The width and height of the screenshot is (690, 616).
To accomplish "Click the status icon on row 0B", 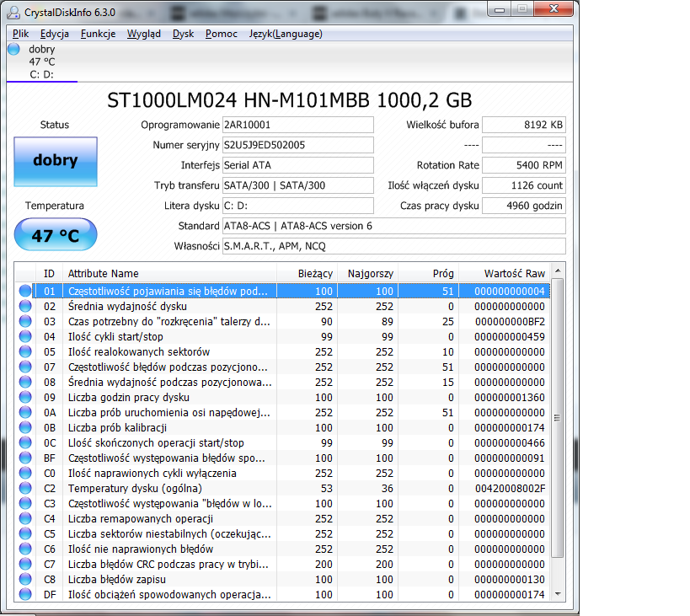I will [x=25, y=427].
